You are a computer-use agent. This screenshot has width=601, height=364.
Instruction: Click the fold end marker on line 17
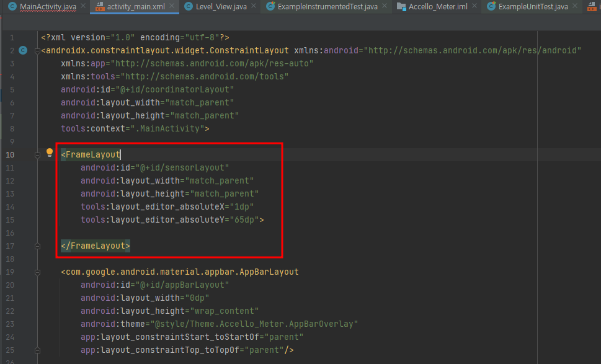tap(37, 246)
